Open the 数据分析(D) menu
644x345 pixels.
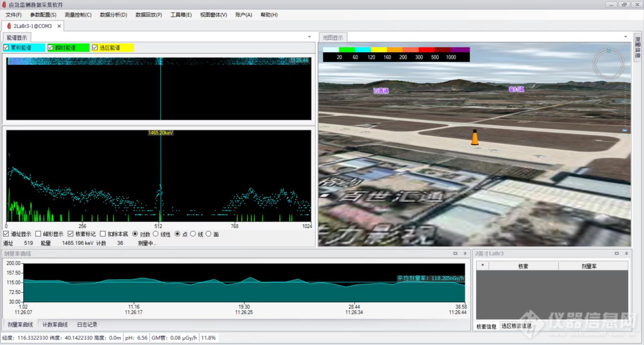pos(113,15)
